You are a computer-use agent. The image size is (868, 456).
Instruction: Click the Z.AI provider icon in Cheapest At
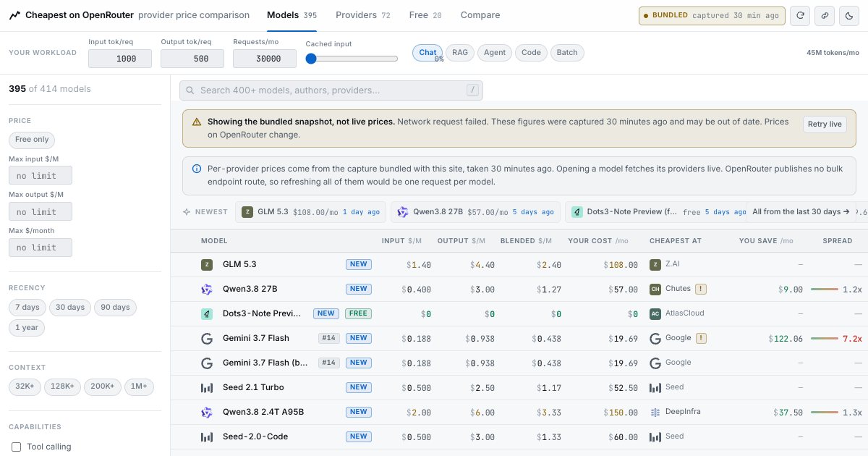[655, 265]
